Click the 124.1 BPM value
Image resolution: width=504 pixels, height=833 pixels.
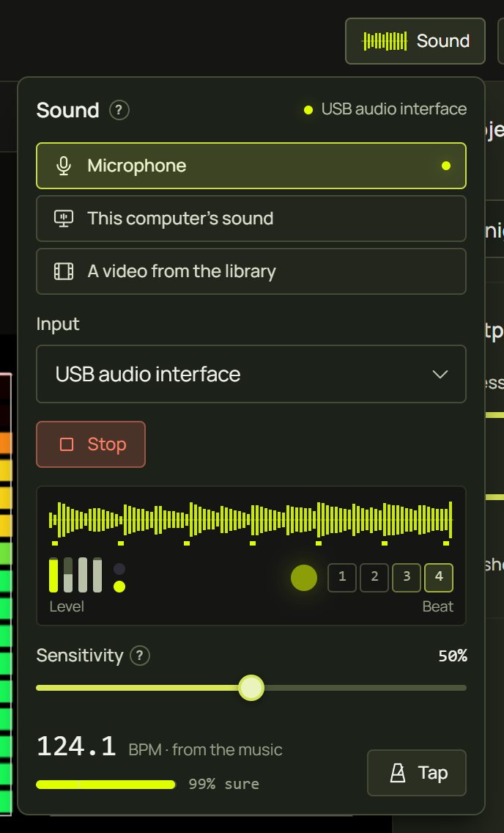[76, 746]
